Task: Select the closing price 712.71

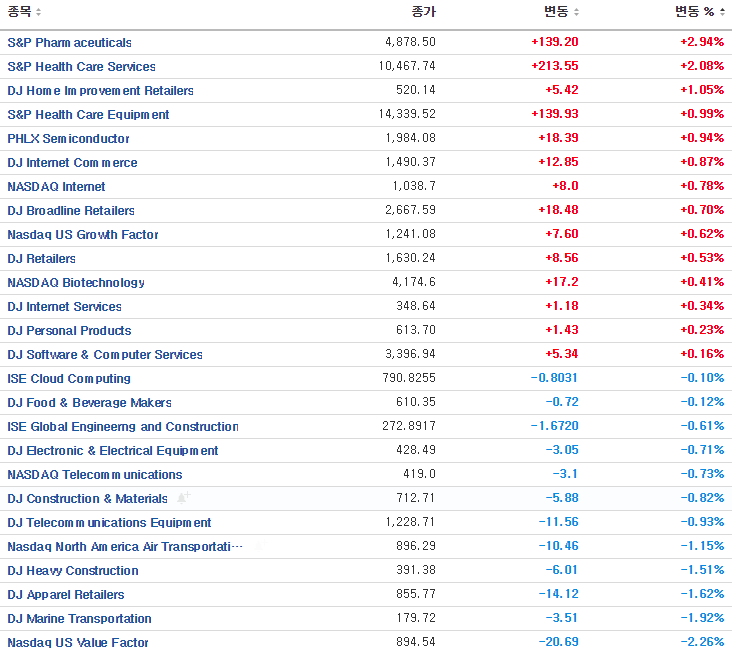Action: pos(416,498)
